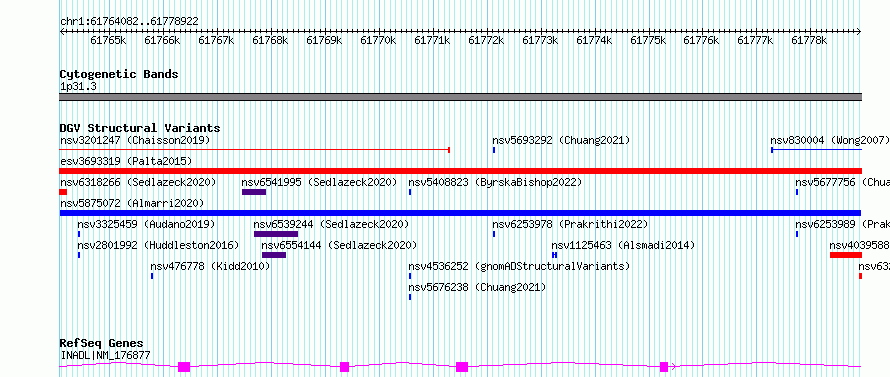The image size is (890, 377).
Task: Open the nsv6541995 (Sedlazeck2020) label
Action: tap(319, 182)
